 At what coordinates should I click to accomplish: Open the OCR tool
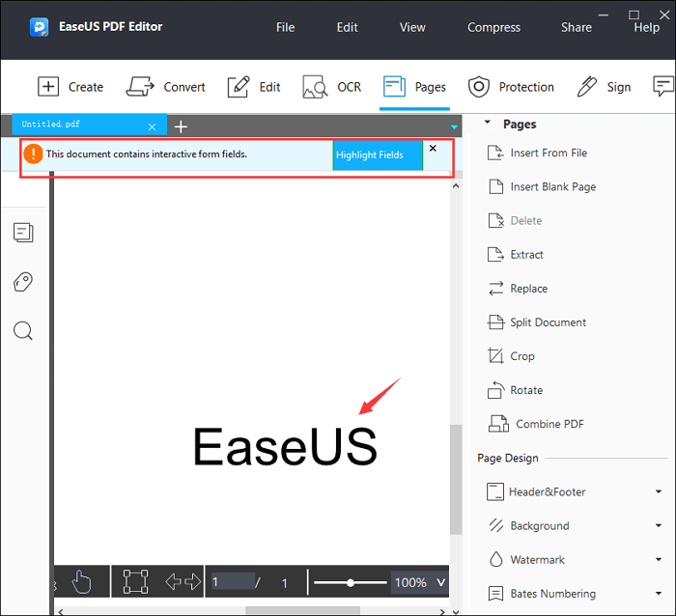pos(332,87)
